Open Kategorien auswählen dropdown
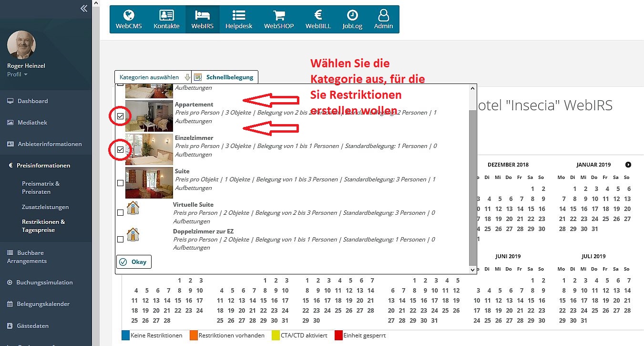This screenshot has width=644, height=346. click(153, 77)
